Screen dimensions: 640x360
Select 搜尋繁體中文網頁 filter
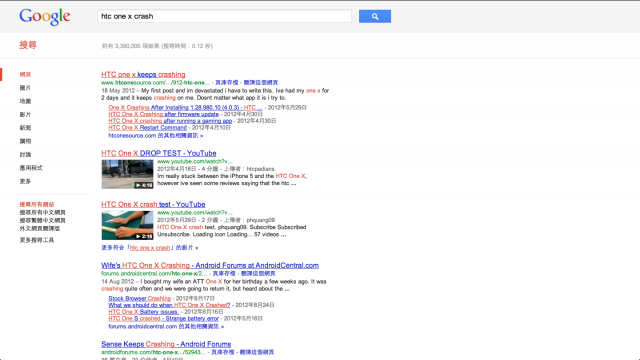coord(42,220)
